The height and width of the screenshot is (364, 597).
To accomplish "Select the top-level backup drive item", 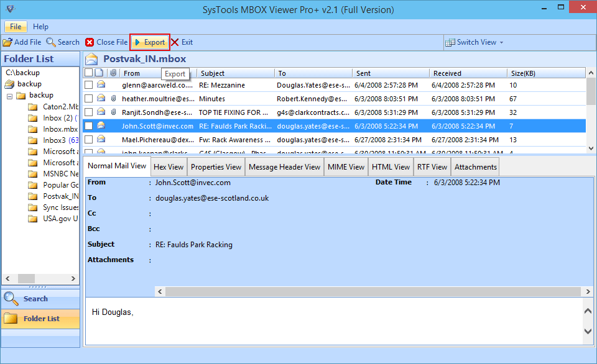I will tap(24, 84).
